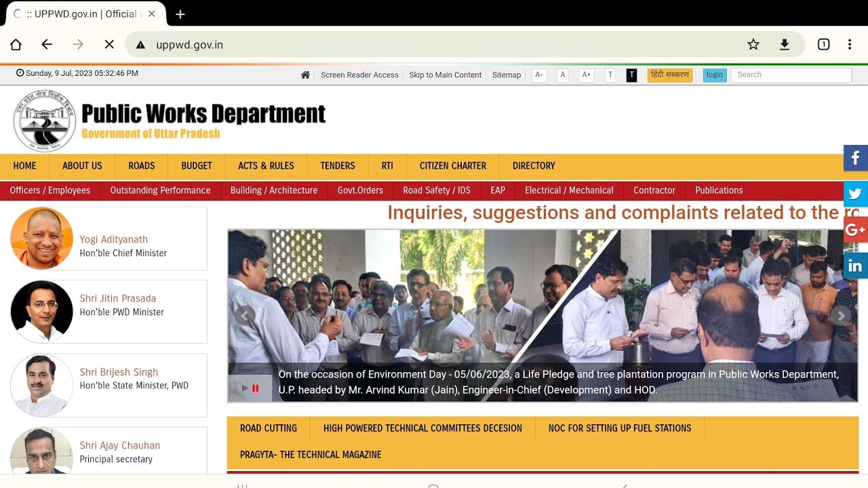Select Road Safety / IDS in red bar
The height and width of the screenshot is (488, 868).
coord(437,190)
